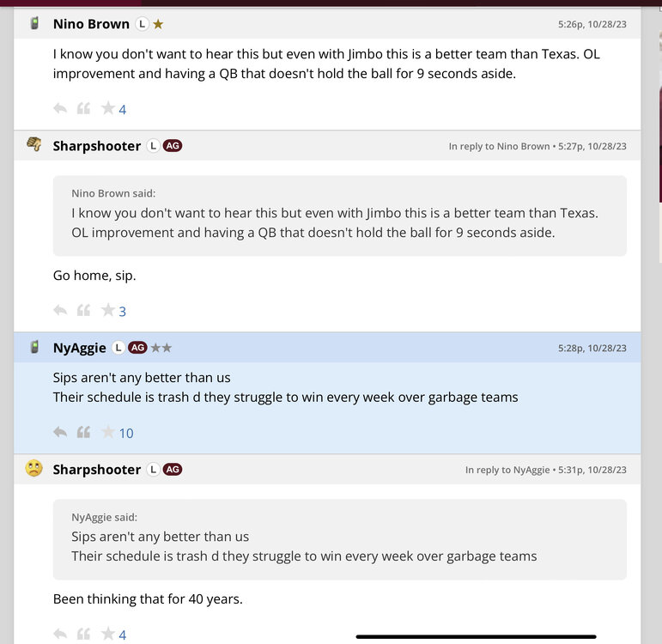Open NyAggie's user profile
The height and width of the screenshot is (644, 662).
click(79, 348)
